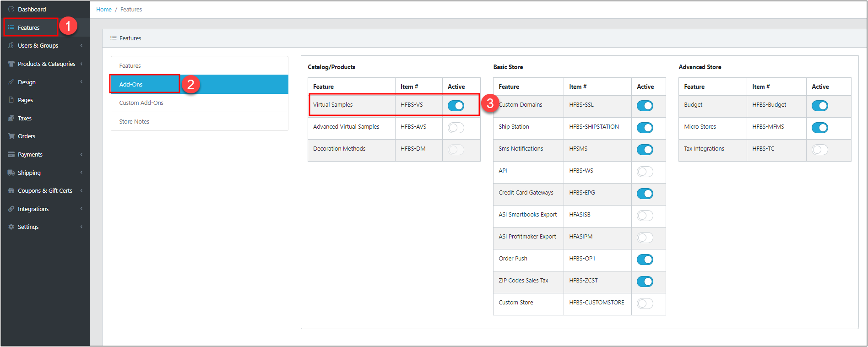Toggle the Micro Stores switch

tap(820, 128)
